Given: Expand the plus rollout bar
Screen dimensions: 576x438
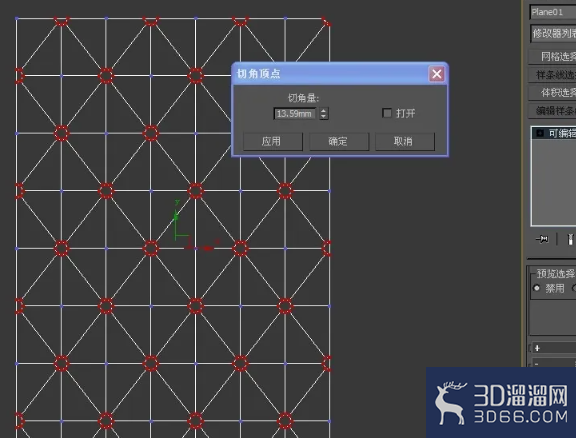Looking at the screenshot, I should (x=553, y=348).
